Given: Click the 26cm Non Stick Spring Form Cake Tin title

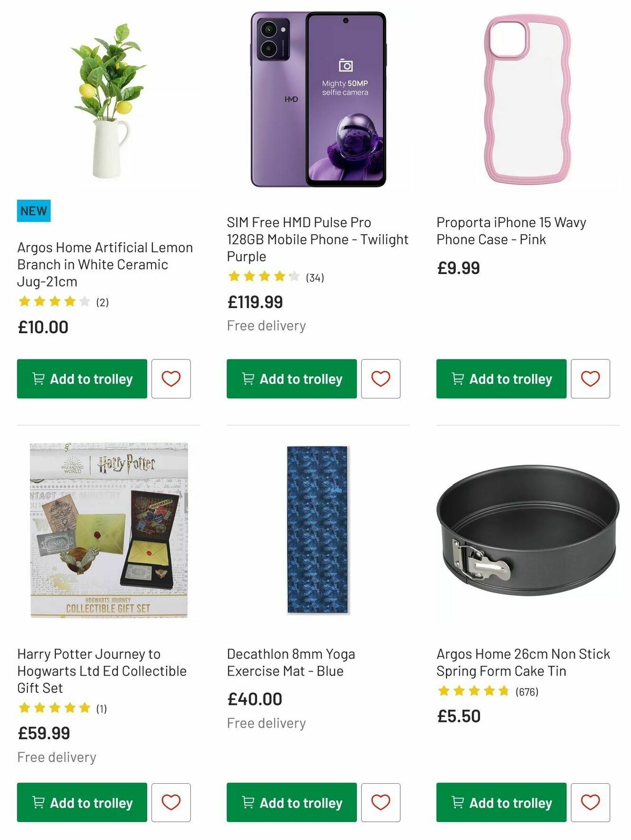Looking at the screenshot, I should 523,662.
